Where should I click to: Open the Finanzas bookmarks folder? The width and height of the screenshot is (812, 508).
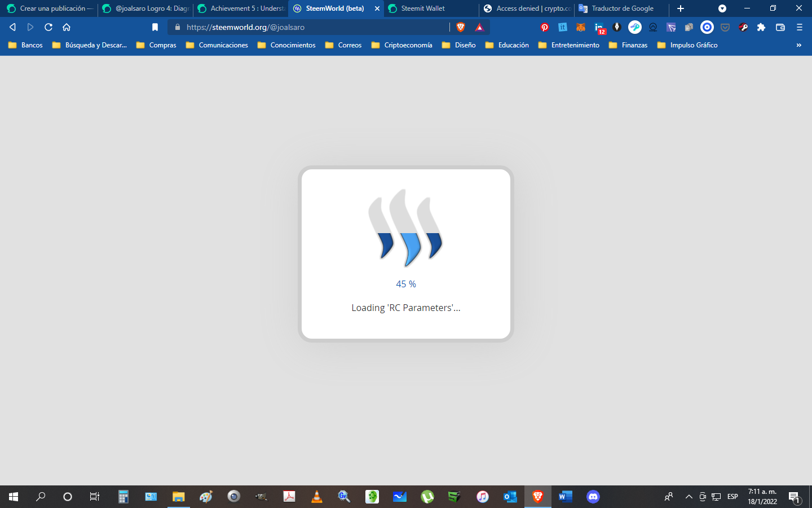click(628, 45)
